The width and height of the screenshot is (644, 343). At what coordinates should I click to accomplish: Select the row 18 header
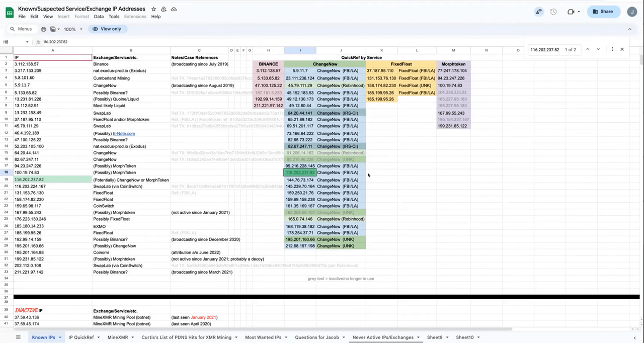6,173
